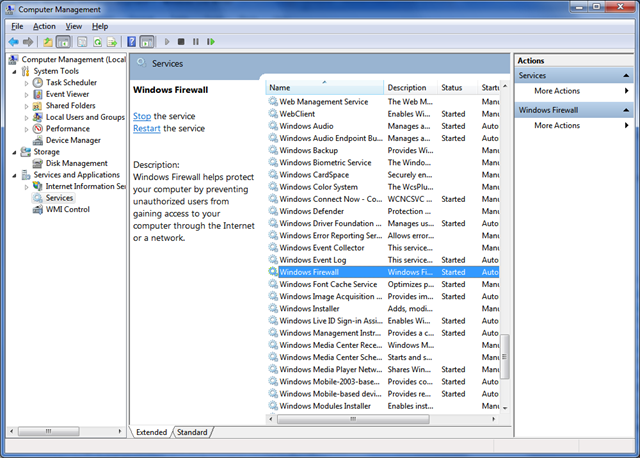The image size is (640, 458).
Task: Select Web Management Service row
Action: tap(383, 102)
